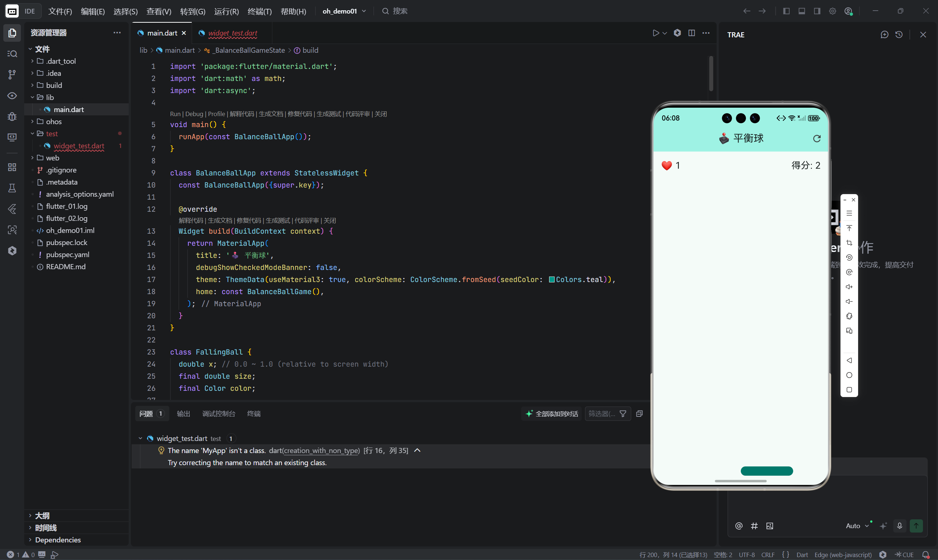
Task: Click the TRAE history clock icon
Action: 899,35
